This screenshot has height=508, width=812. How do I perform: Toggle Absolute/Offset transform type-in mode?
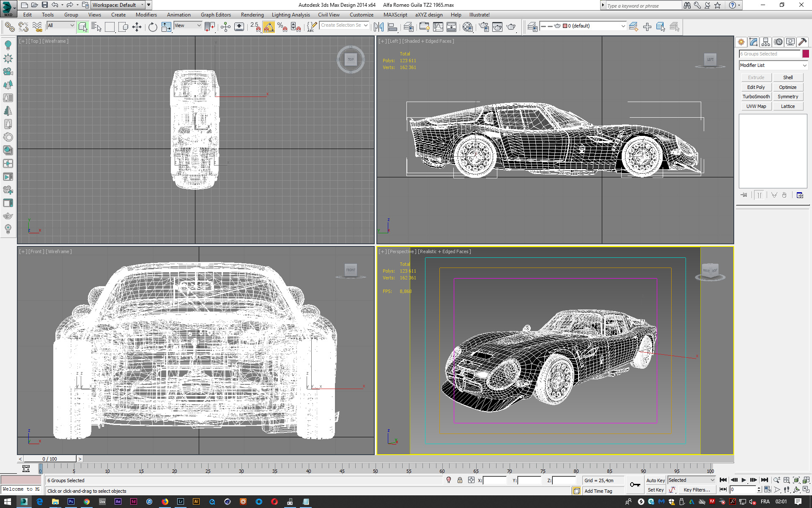coord(471,480)
